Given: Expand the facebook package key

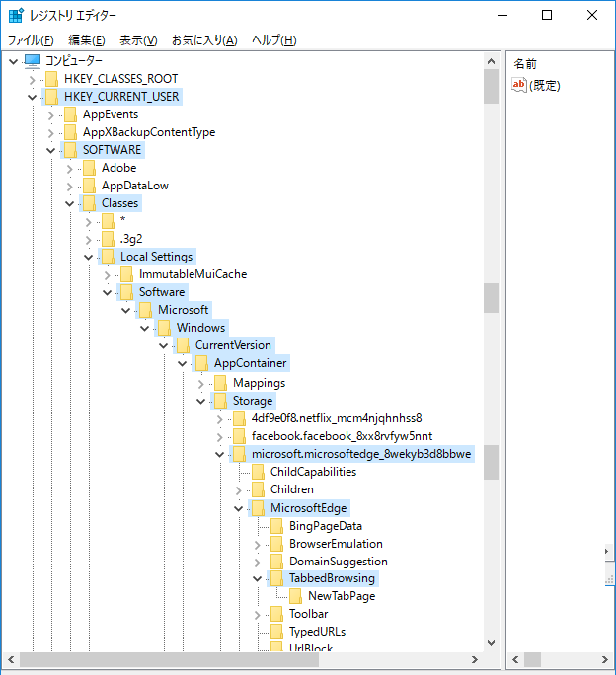Looking at the screenshot, I should (x=220, y=437).
